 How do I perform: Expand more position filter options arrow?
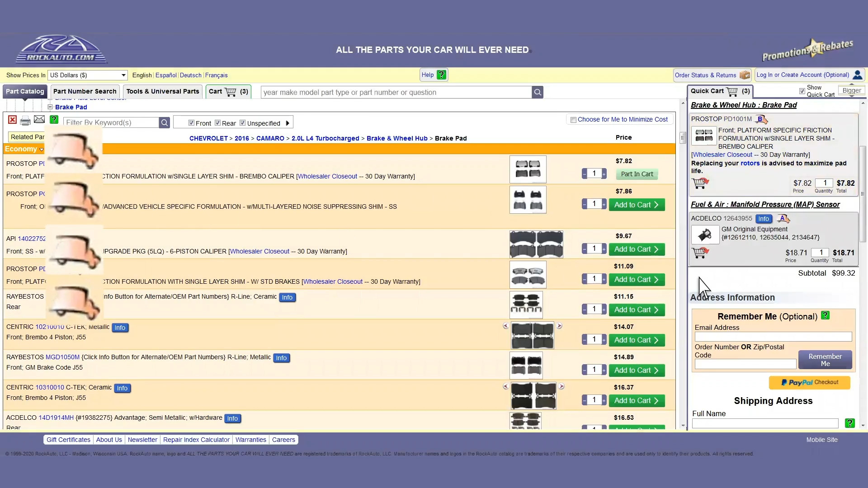(x=288, y=123)
